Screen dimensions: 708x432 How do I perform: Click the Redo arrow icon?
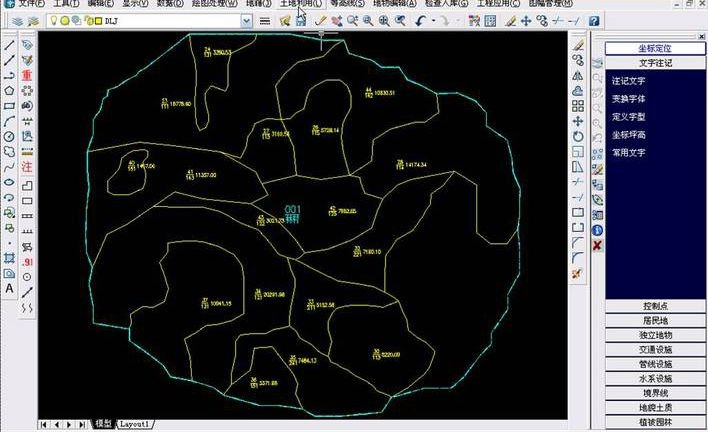[445, 21]
